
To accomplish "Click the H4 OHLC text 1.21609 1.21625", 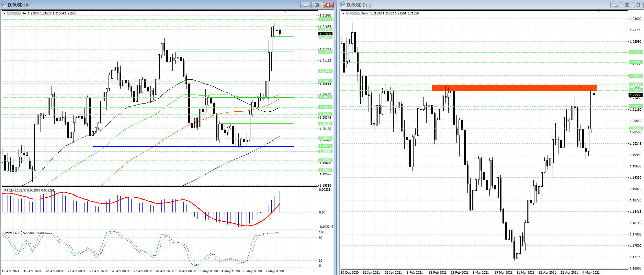I will coord(39,13).
